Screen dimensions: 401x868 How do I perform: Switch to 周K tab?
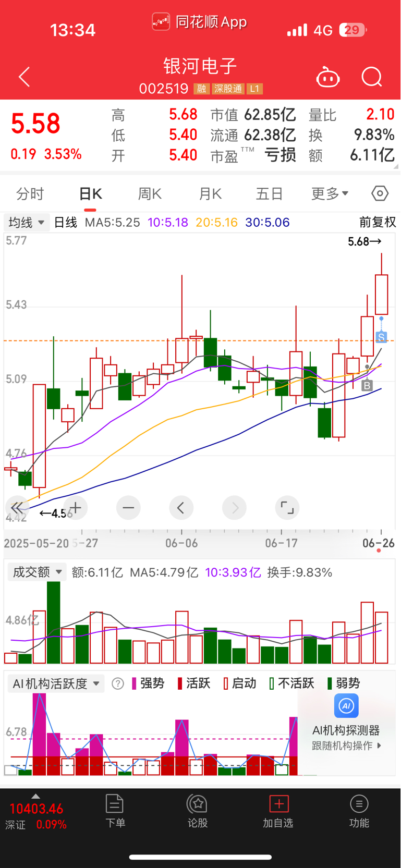(150, 194)
